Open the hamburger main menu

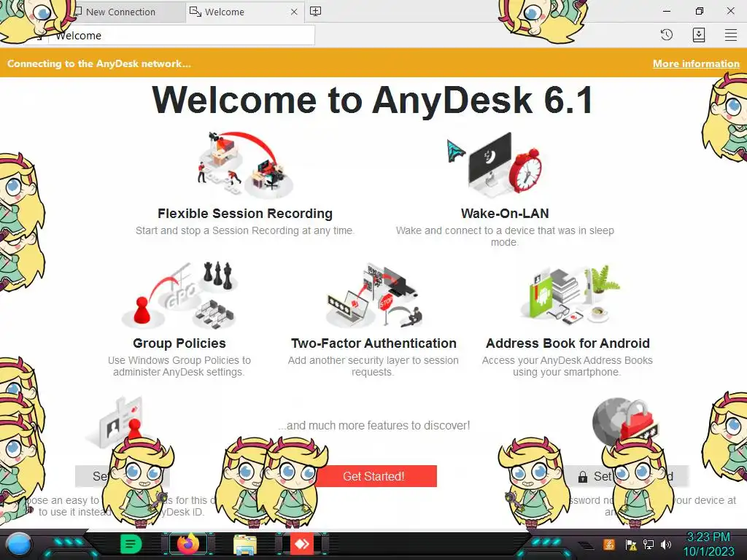pos(731,35)
